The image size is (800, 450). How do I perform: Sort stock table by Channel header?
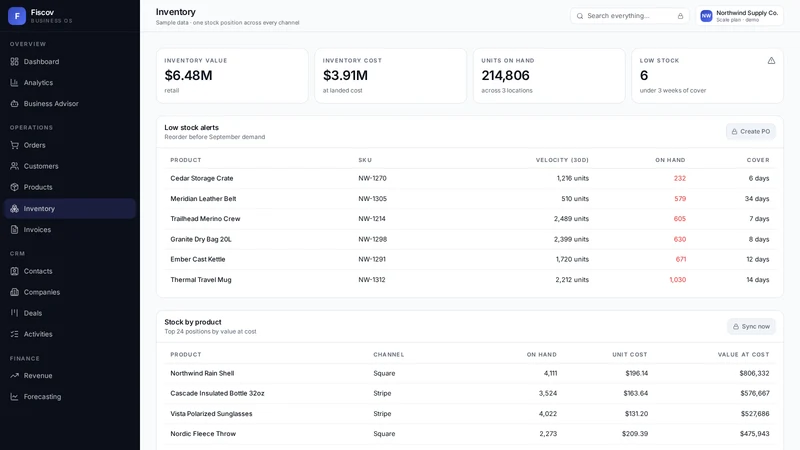pyautogui.click(x=388, y=355)
